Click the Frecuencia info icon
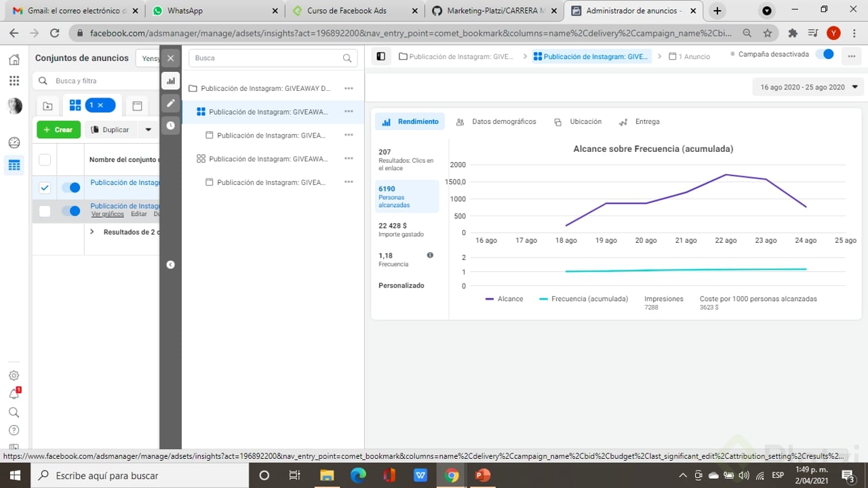 coord(430,256)
